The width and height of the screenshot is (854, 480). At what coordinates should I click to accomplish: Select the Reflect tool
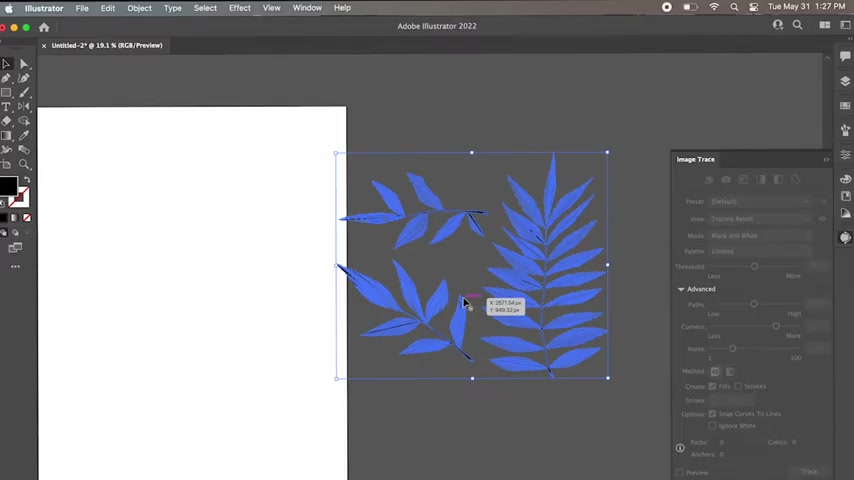pyautogui.click(x=24, y=107)
